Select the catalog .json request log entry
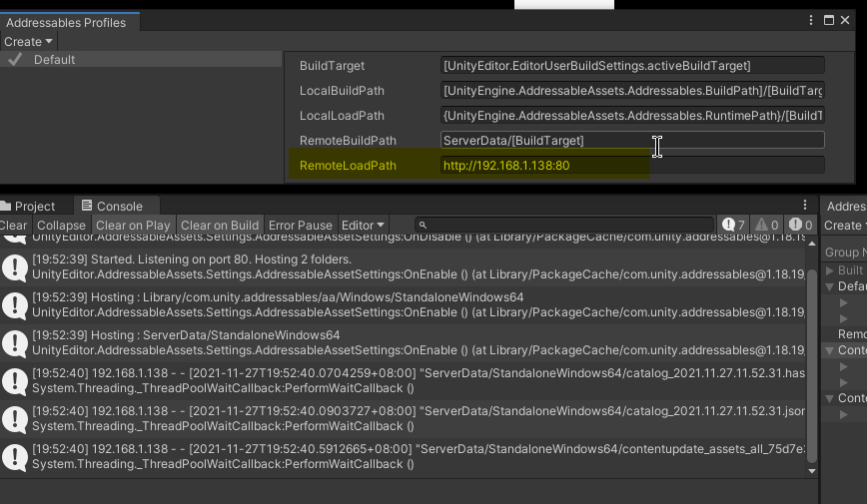Image resolution: width=867 pixels, height=504 pixels. tap(404, 419)
